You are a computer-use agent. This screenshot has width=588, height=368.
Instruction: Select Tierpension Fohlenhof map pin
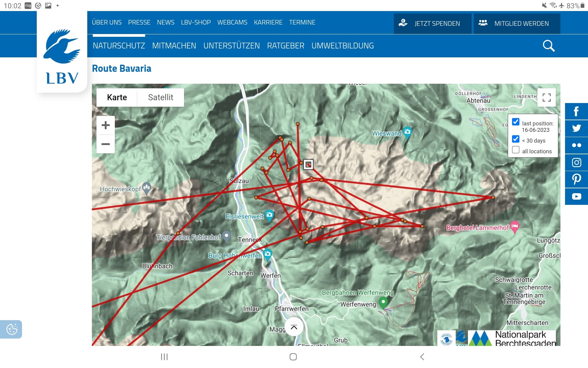click(226, 236)
